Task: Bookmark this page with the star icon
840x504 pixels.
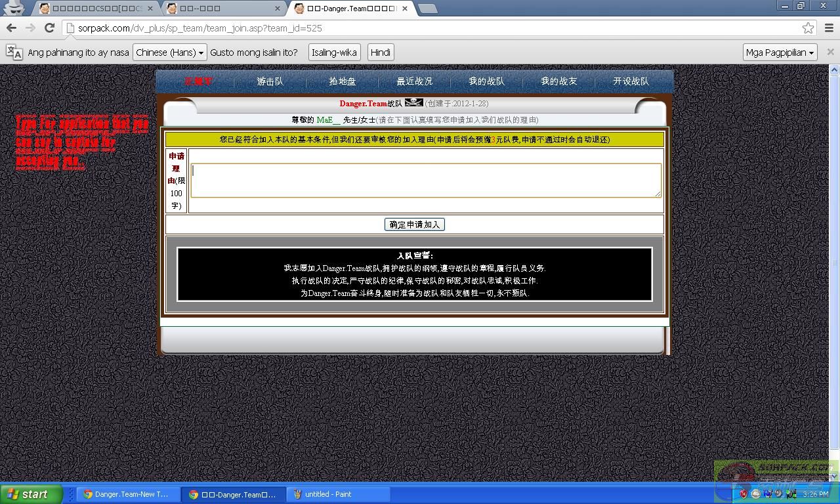Action: (x=808, y=28)
